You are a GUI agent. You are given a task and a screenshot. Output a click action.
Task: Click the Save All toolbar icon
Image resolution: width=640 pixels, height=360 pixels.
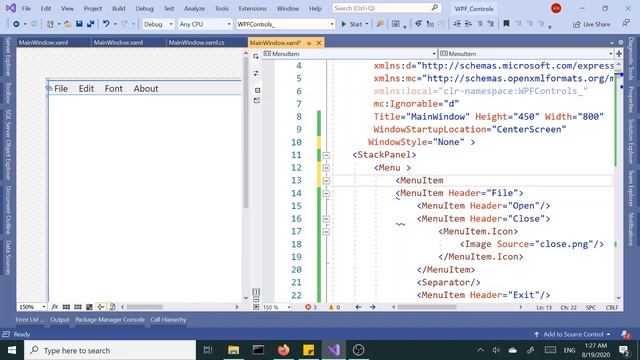91,24
